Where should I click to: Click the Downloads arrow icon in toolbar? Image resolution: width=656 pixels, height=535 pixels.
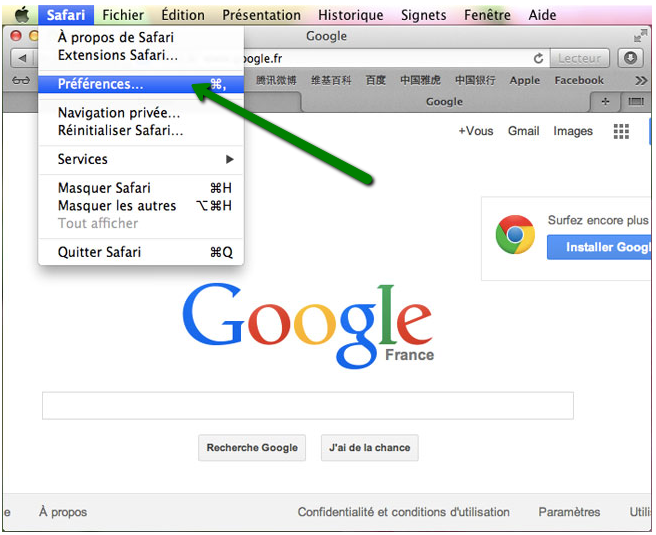pyautogui.click(x=630, y=58)
